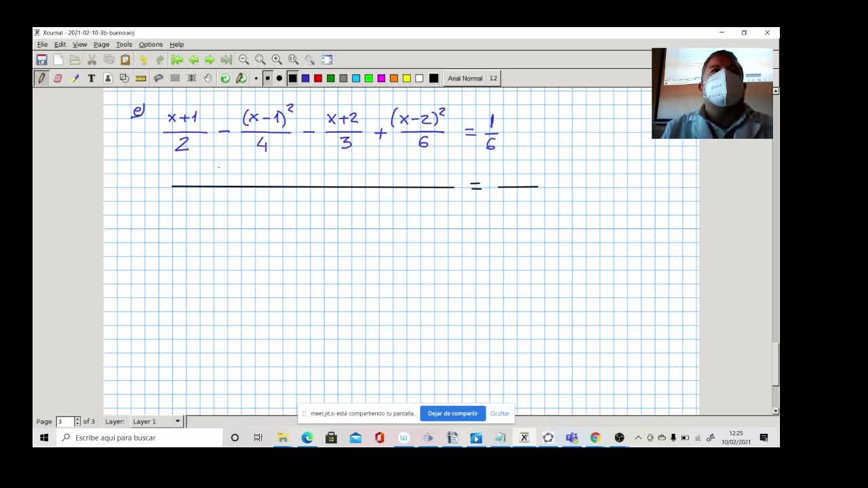Copy the selection using the Copy icon
The width and height of the screenshot is (868, 488).
point(108,60)
